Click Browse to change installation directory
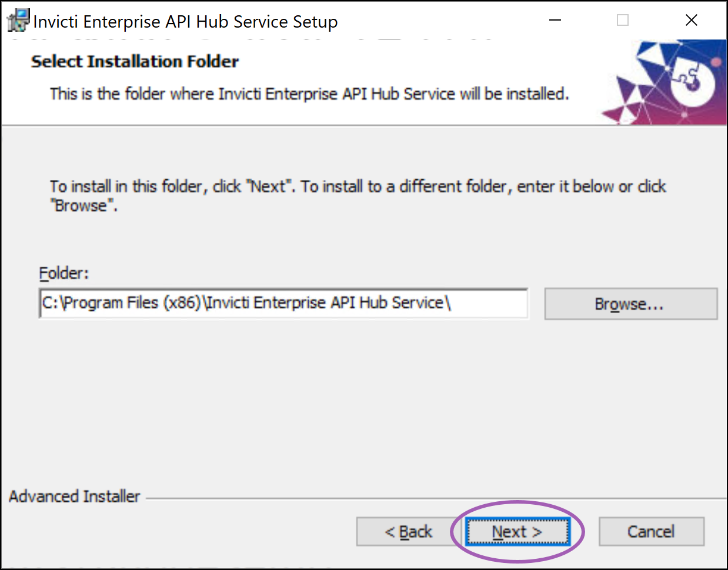Screen dimensions: 728x570 [630, 303]
